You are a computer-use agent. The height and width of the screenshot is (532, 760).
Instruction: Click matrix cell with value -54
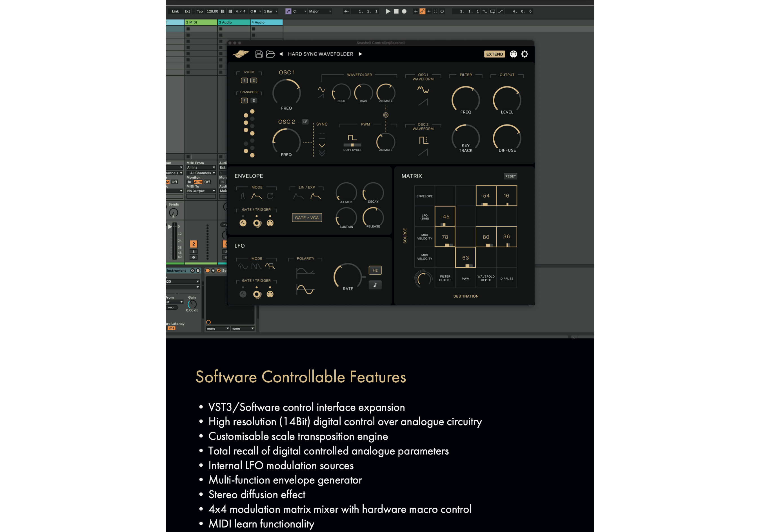(486, 196)
